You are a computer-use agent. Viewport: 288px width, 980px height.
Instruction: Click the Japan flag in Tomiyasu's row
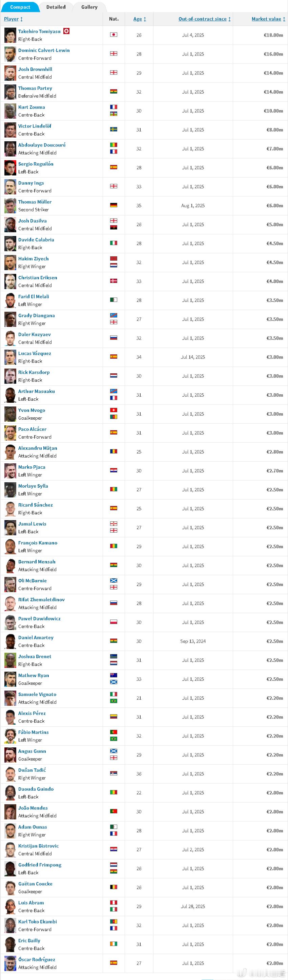[114, 34]
